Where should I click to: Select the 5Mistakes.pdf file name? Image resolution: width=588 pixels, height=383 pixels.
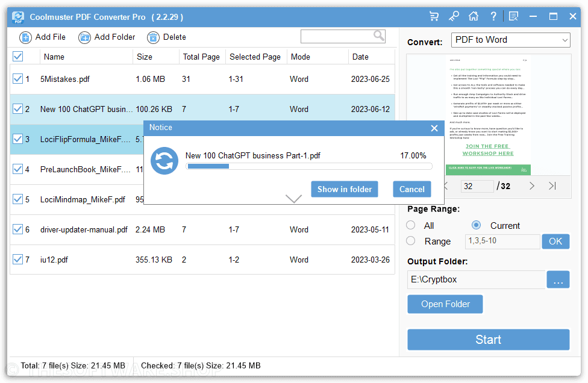(65, 79)
